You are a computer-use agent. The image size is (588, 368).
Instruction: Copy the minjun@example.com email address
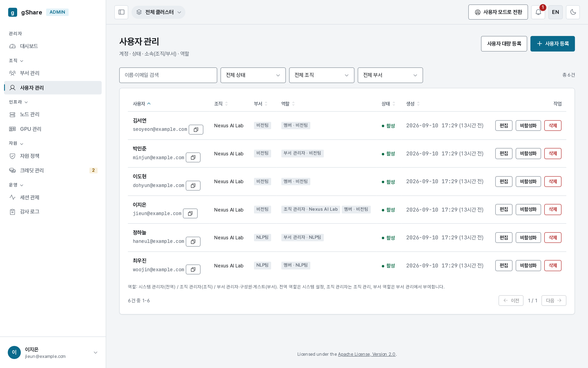[193, 158]
